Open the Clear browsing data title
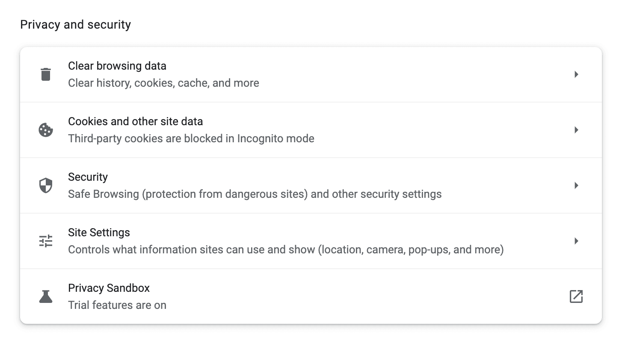 click(x=117, y=66)
